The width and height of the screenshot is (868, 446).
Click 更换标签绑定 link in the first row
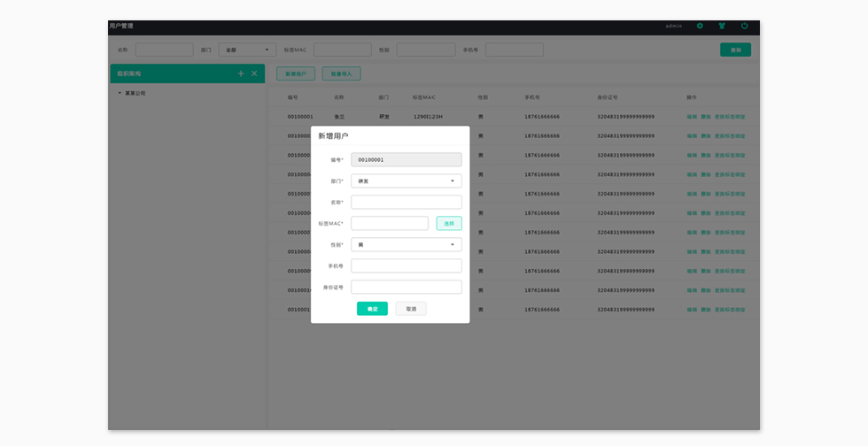tap(730, 116)
